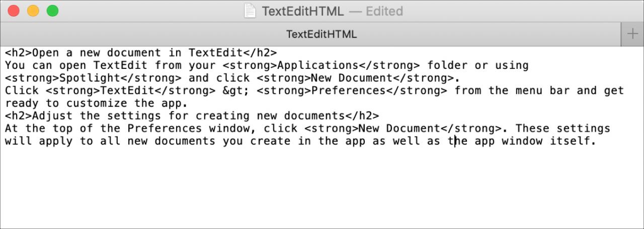Close the window with red button

point(14,11)
